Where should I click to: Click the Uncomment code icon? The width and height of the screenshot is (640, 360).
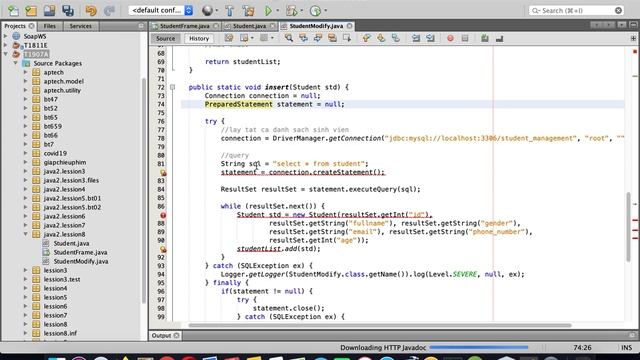point(499,38)
